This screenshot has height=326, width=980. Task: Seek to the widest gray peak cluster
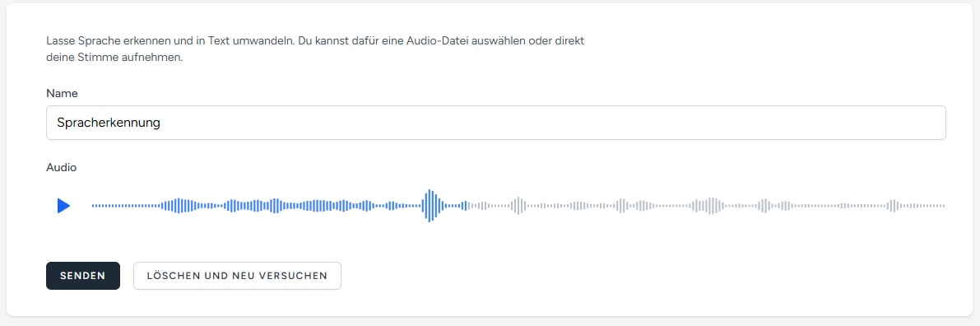coord(708,205)
